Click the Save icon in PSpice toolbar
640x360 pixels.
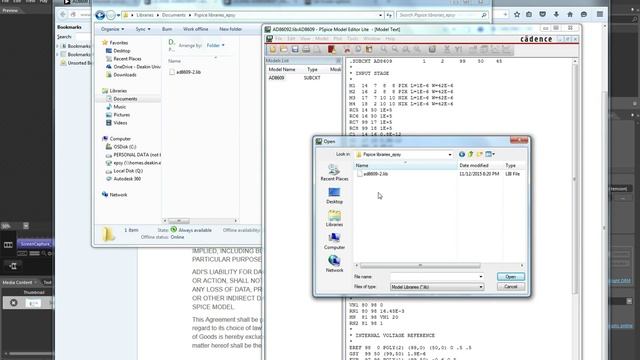tap(295, 49)
